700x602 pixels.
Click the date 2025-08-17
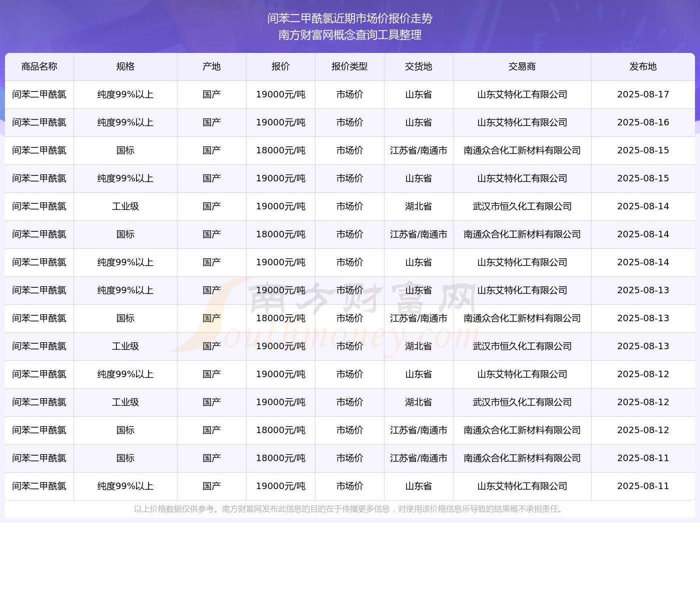(643, 94)
